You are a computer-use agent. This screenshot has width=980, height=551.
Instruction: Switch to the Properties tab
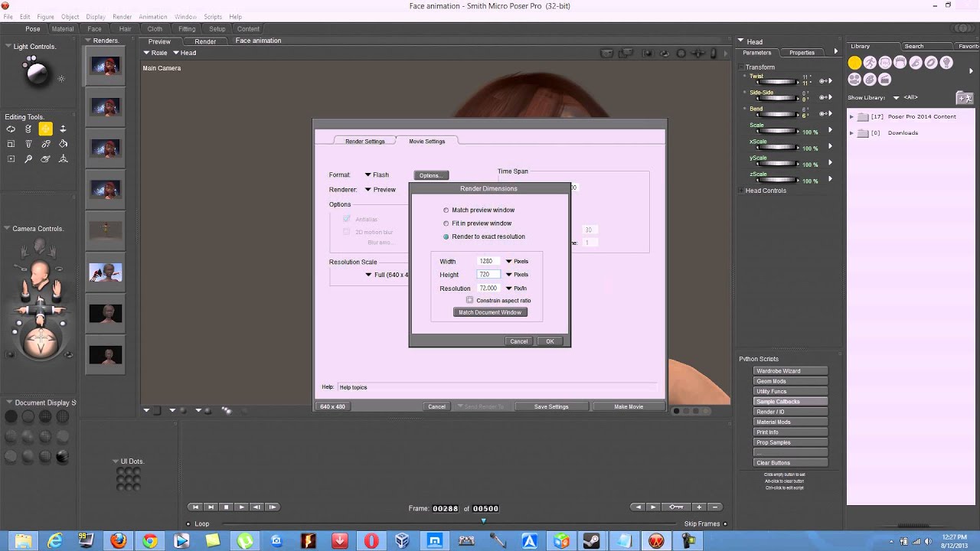tap(802, 53)
